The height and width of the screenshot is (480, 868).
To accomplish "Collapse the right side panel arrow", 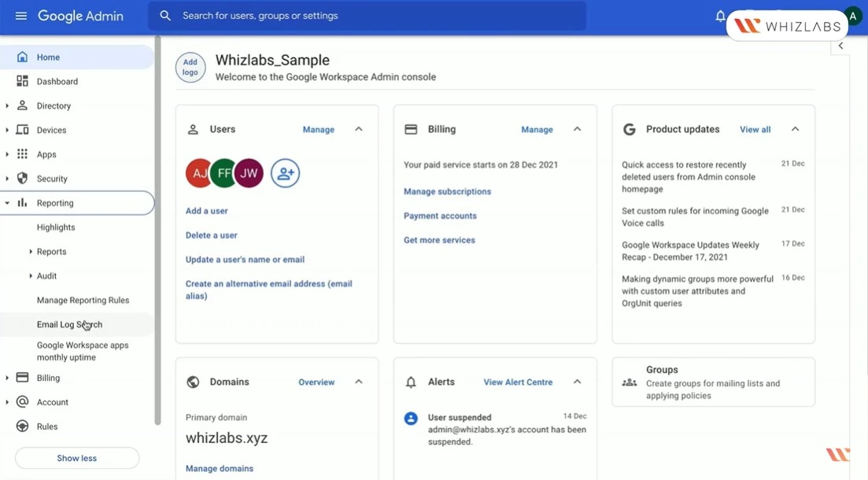I will [840, 46].
